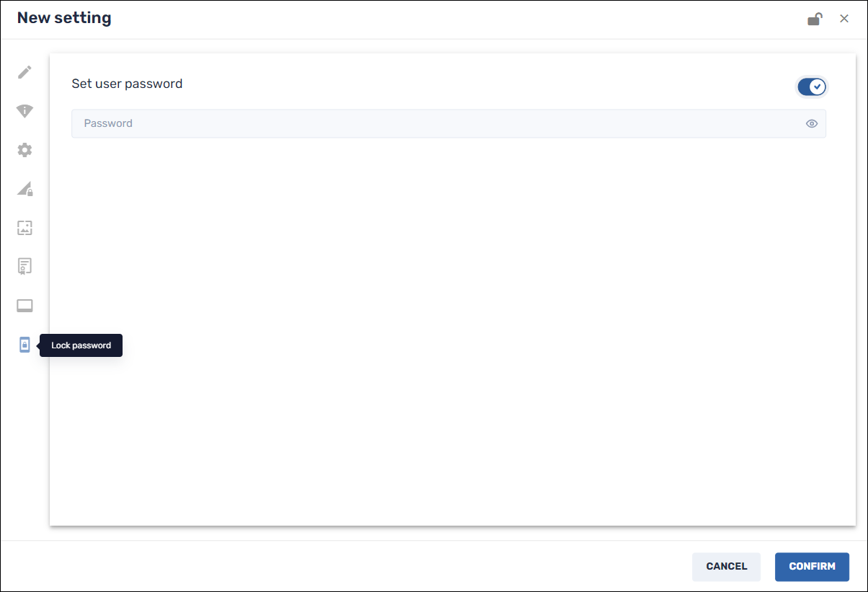Switch to the Wi-Fi settings tab

click(25, 111)
